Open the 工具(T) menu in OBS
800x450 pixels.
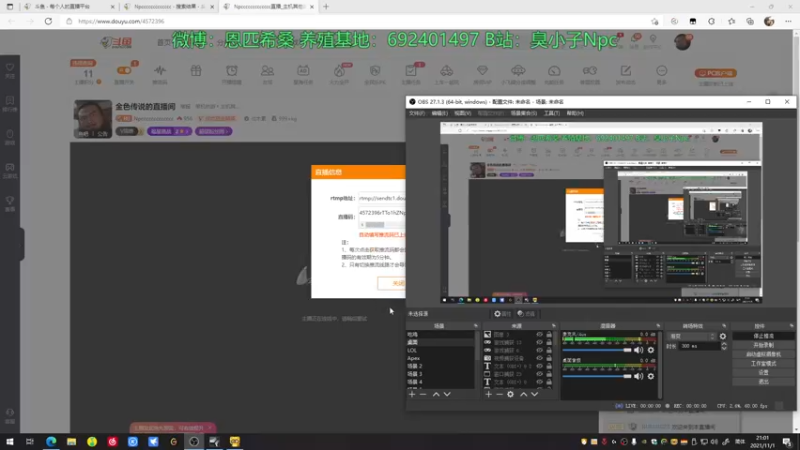pyautogui.click(x=552, y=113)
